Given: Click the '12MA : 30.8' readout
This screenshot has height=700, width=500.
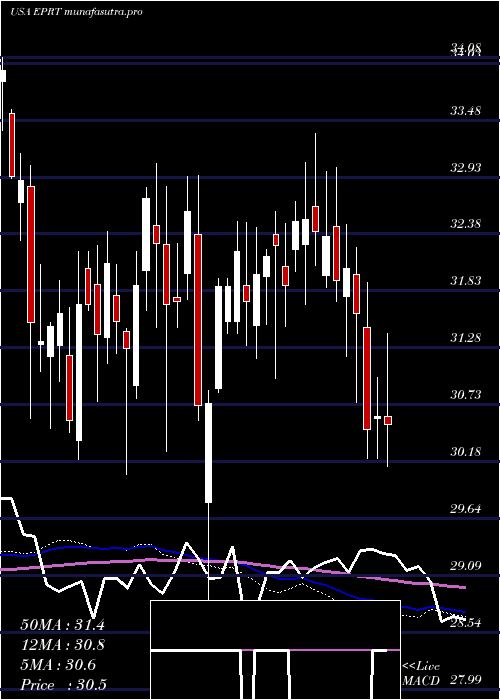Looking at the screenshot, I should pyautogui.click(x=62, y=645).
